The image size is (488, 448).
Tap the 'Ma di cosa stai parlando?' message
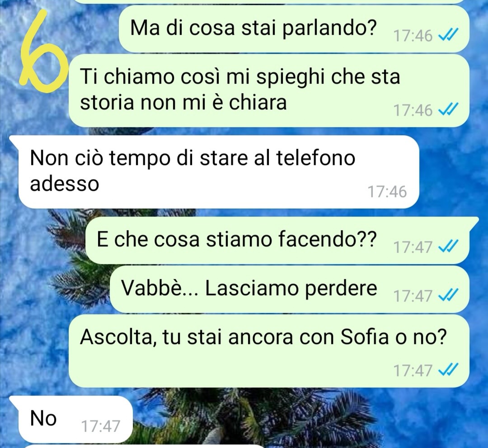click(x=294, y=29)
